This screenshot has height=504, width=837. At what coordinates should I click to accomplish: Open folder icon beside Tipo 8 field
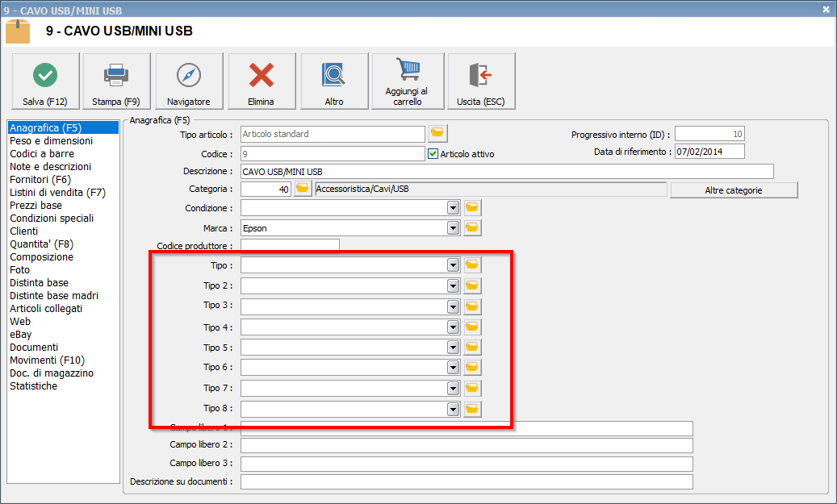(472, 409)
